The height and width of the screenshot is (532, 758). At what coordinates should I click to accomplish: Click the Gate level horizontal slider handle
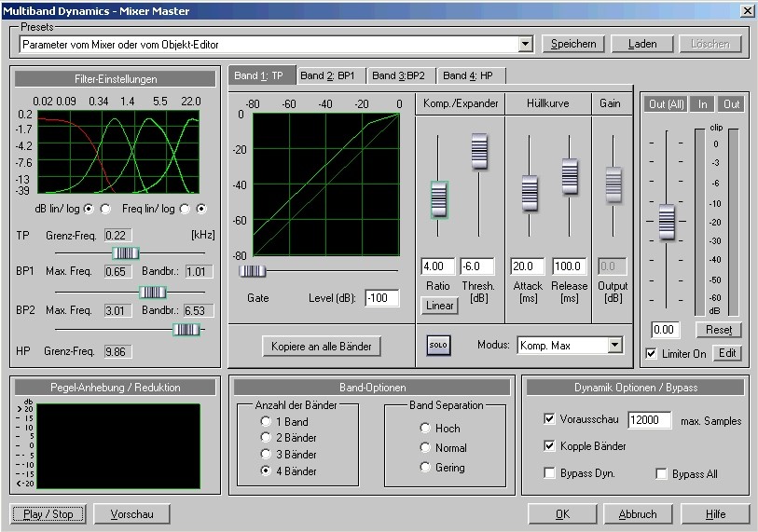(253, 271)
